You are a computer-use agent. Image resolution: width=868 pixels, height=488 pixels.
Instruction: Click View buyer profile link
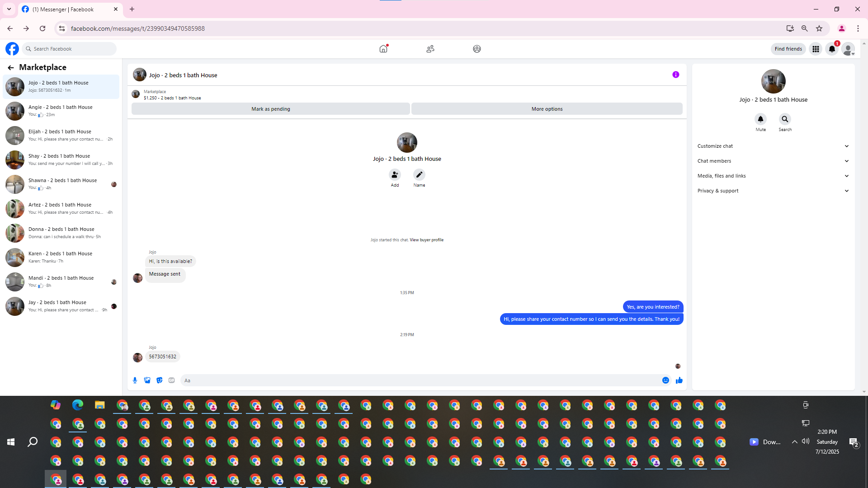click(x=426, y=240)
